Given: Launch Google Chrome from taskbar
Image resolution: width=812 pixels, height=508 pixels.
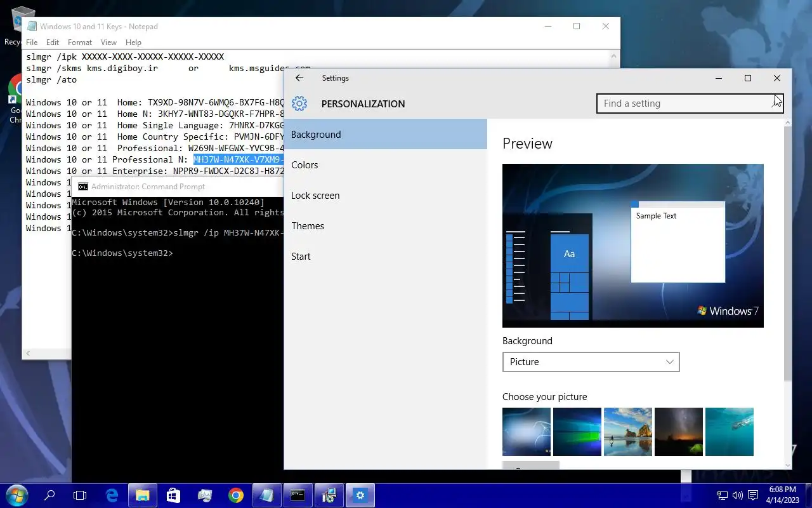Looking at the screenshot, I should 236,495.
